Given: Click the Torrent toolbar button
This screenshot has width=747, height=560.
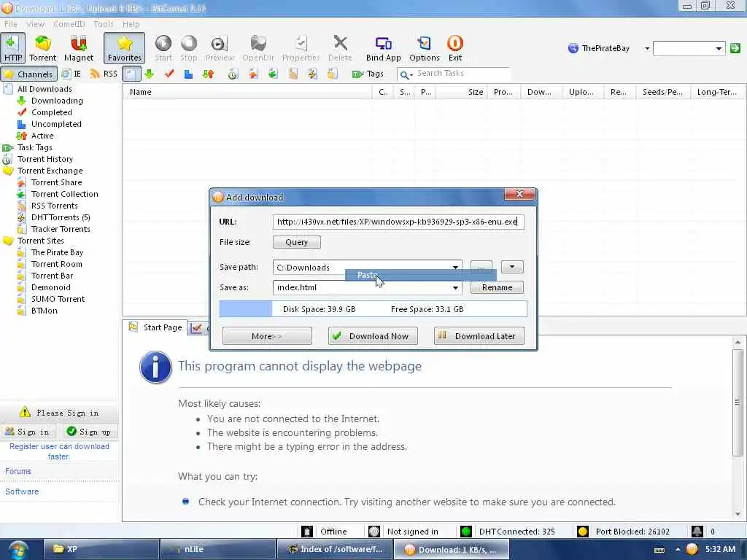Looking at the screenshot, I should tap(42, 48).
